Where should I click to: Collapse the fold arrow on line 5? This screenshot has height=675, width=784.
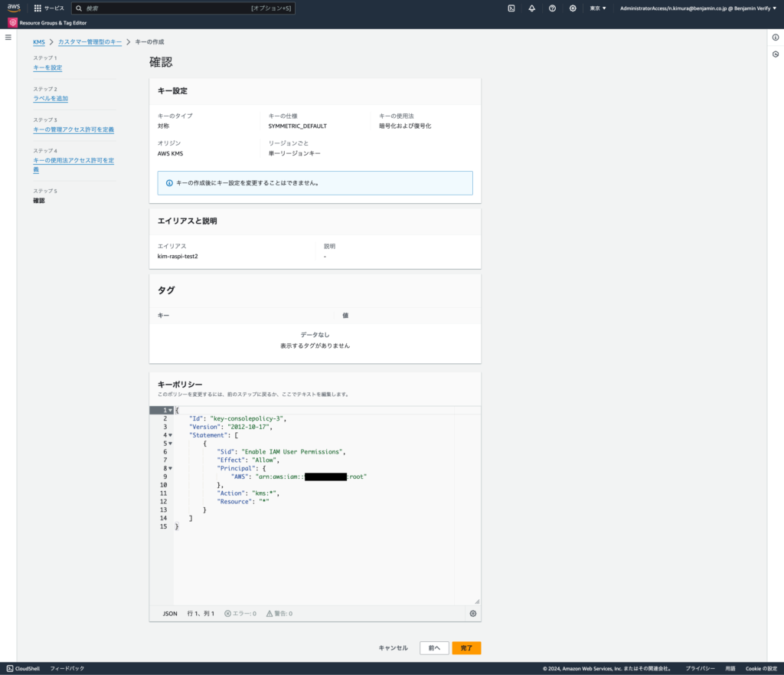pos(171,444)
